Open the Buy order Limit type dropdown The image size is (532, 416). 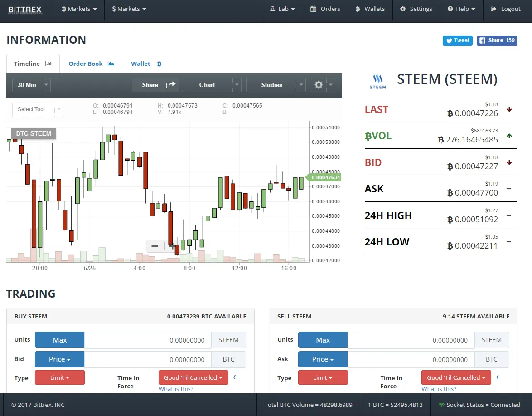click(60, 377)
